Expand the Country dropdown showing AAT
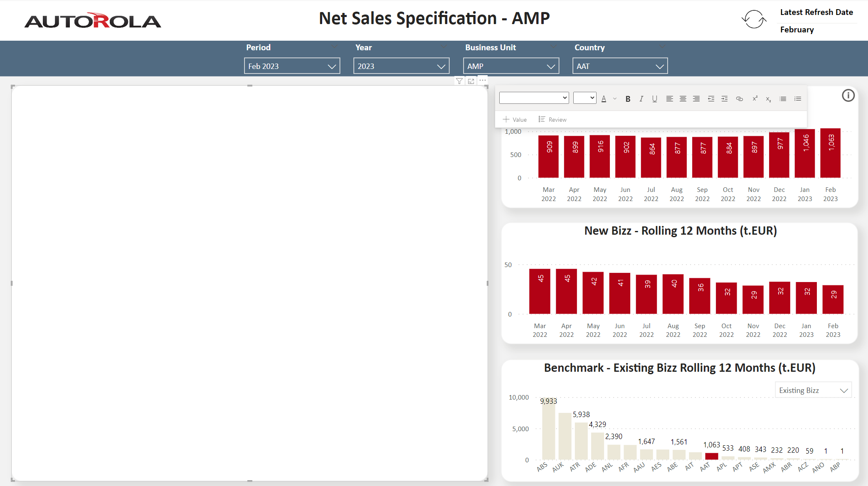Screen dimensions: 868x486 (619, 66)
